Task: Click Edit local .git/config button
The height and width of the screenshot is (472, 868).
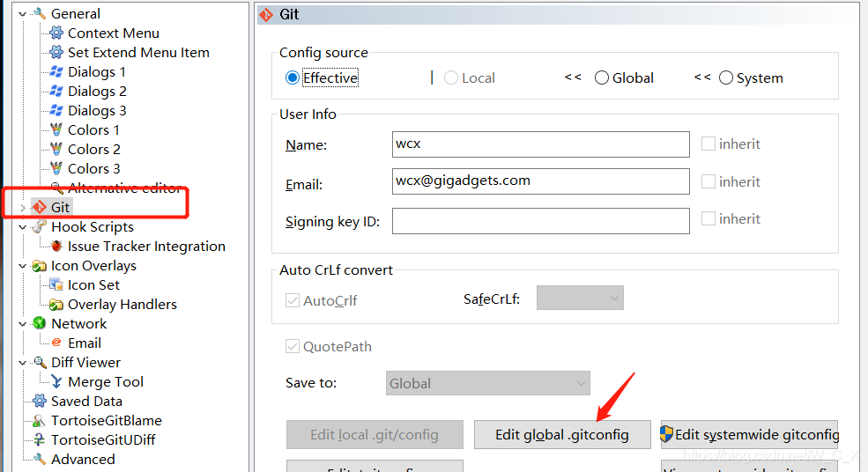Action: (x=375, y=434)
